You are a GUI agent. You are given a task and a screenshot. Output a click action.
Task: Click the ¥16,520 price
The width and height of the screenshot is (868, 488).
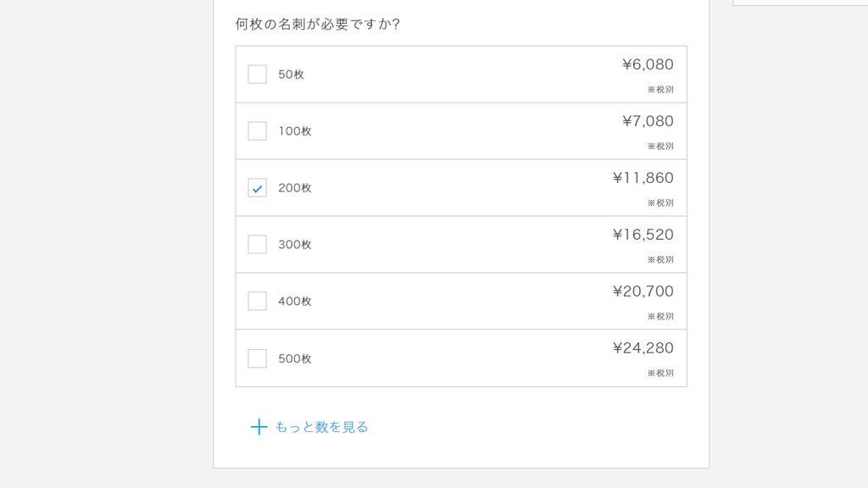pyautogui.click(x=643, y=234)
